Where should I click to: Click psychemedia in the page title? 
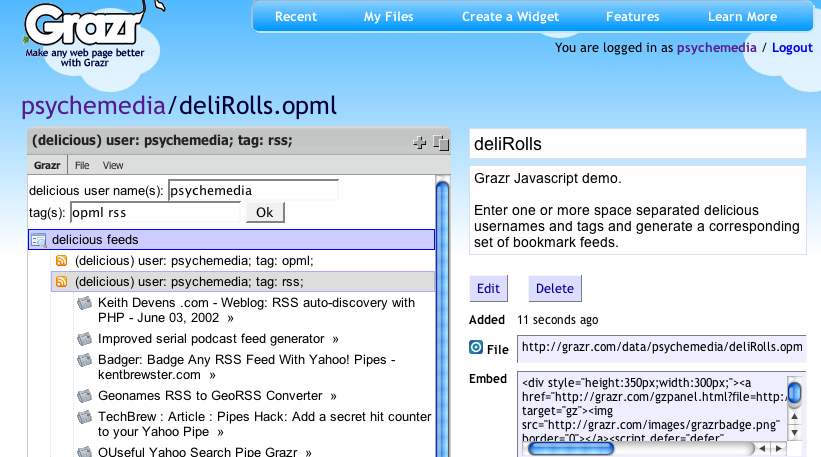[x=93, y=106]
